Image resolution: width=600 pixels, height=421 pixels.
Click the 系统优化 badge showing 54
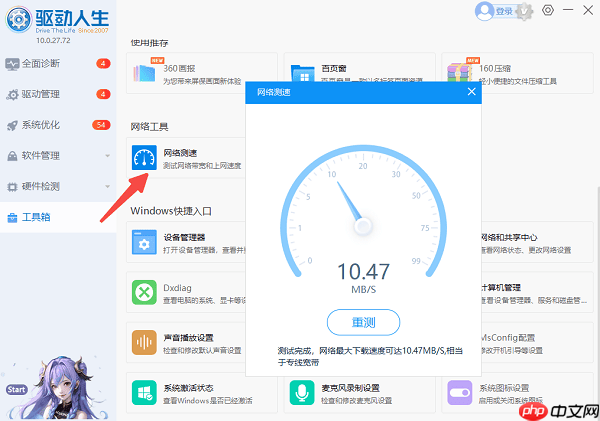pyautogui.click(x=101, y=125)
